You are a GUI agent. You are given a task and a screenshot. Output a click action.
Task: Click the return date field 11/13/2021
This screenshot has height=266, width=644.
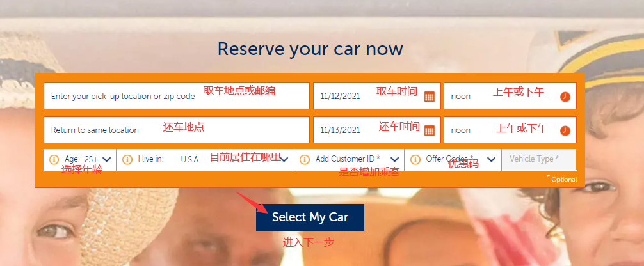[377, 130]
